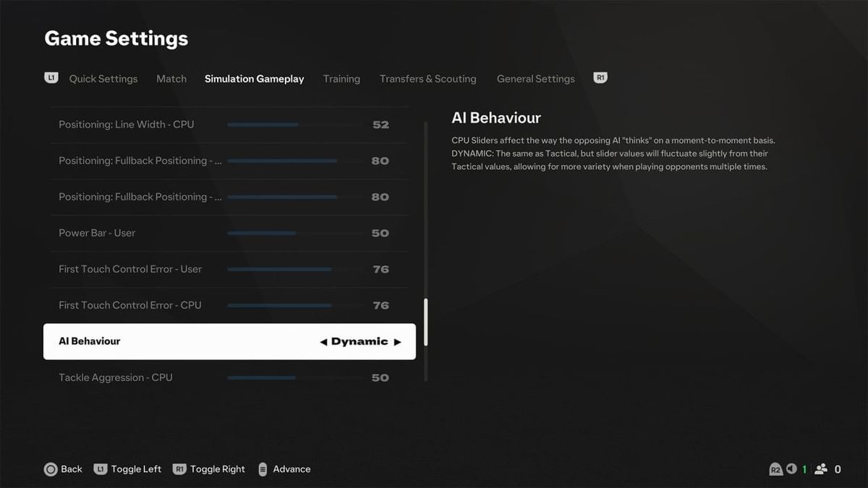Click the R1 icon next to Toggle Right
This screenshot has height=488, width=868.
coord(179,468)
